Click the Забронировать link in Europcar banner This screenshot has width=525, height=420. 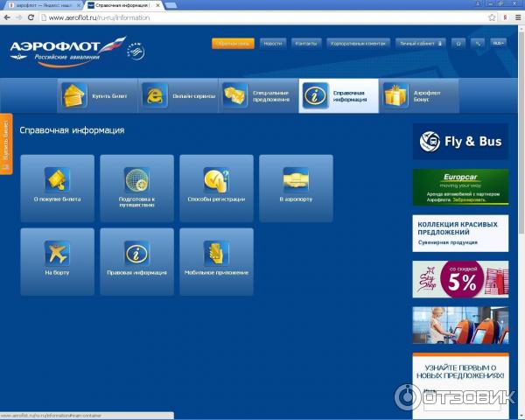point(469,200)
